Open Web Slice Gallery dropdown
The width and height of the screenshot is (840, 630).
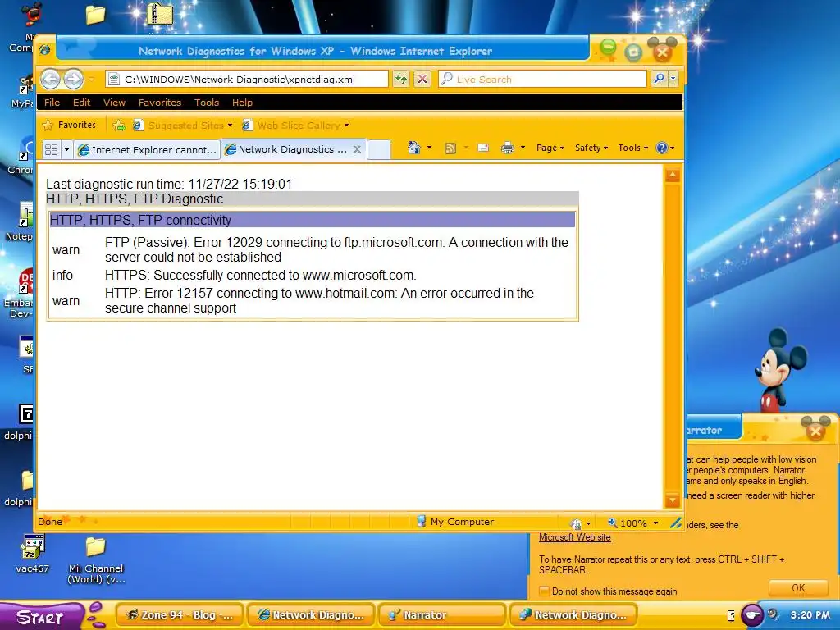click(295, 126)
